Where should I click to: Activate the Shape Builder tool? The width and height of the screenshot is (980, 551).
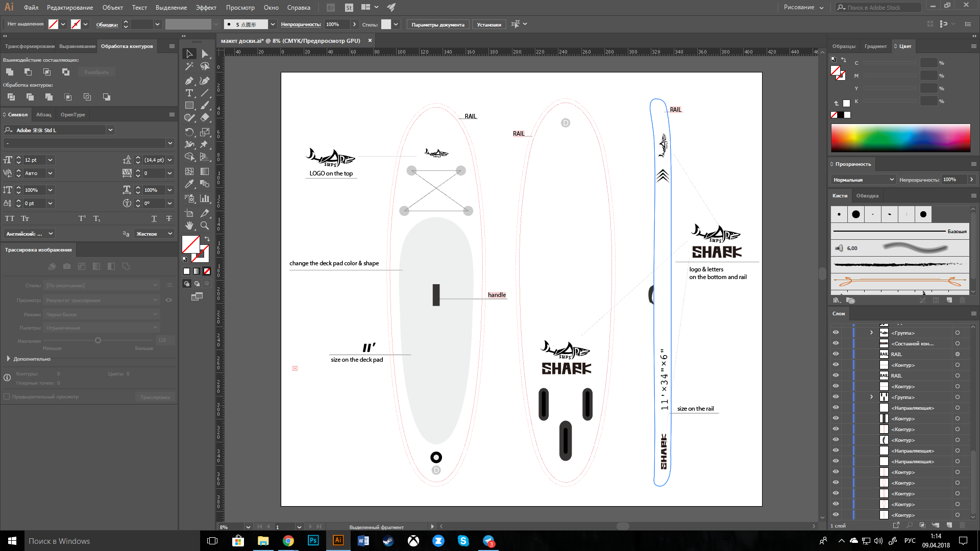(x=189, y=157)
